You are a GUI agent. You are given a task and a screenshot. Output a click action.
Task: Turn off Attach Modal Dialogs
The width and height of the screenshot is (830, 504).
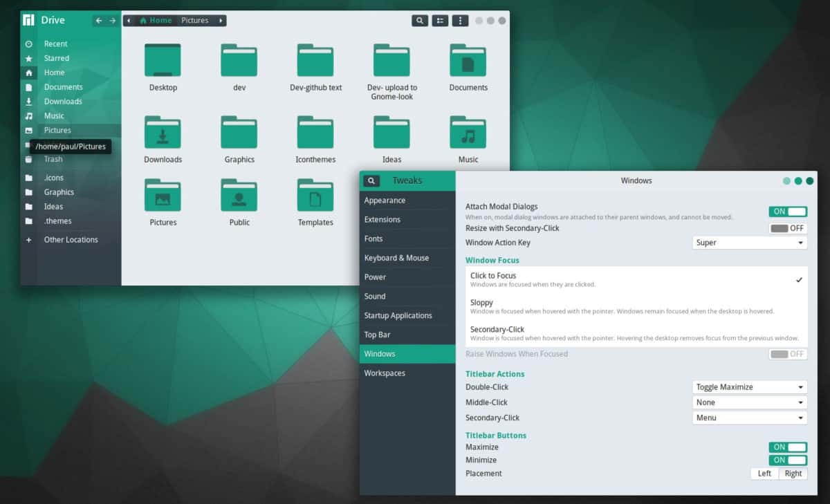pyautogui.click(x=788, y=213)
